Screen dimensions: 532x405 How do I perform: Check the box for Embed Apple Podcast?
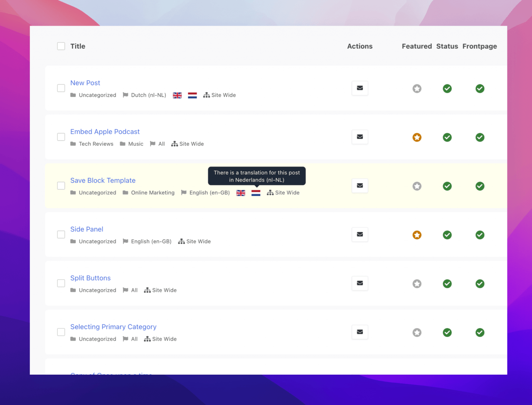[x=61, y=137]
